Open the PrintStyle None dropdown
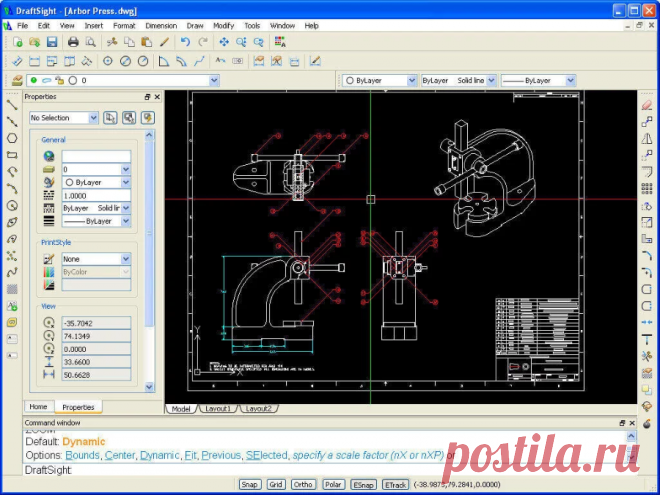The height and width of the screenshot is (495, 660). 125,259
